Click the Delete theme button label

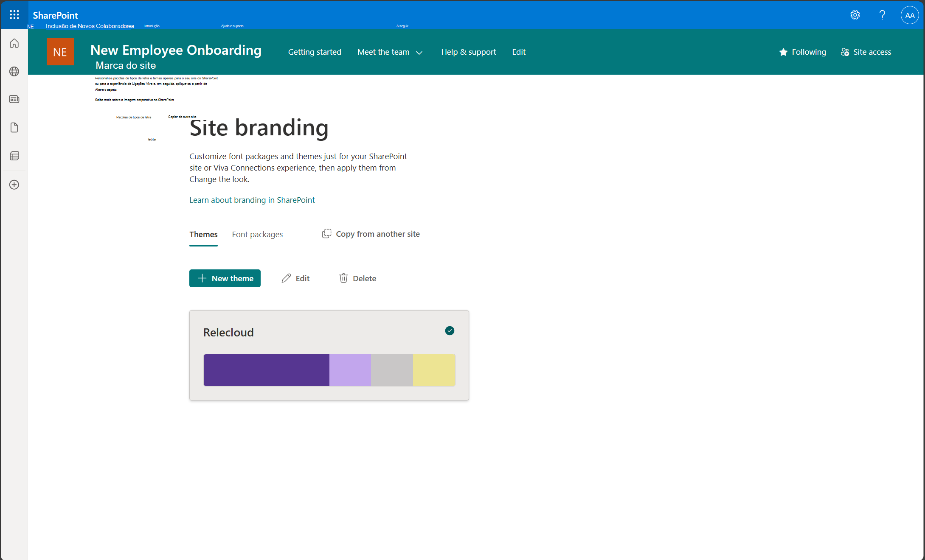click(364, 278)
